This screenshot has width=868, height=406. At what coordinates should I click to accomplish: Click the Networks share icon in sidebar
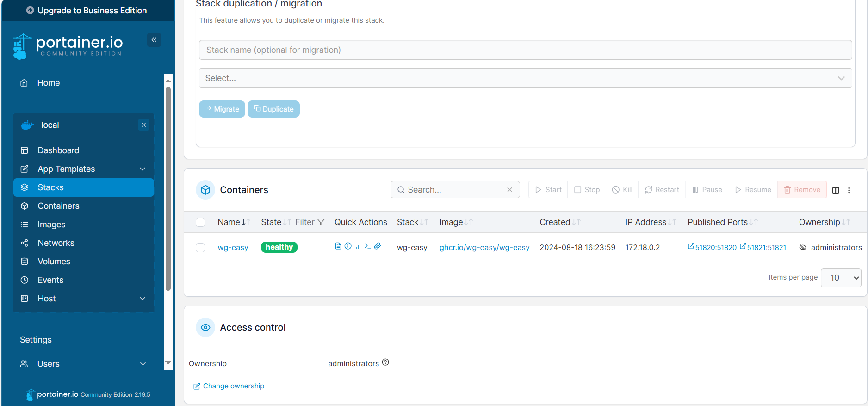tap(25, 243)
